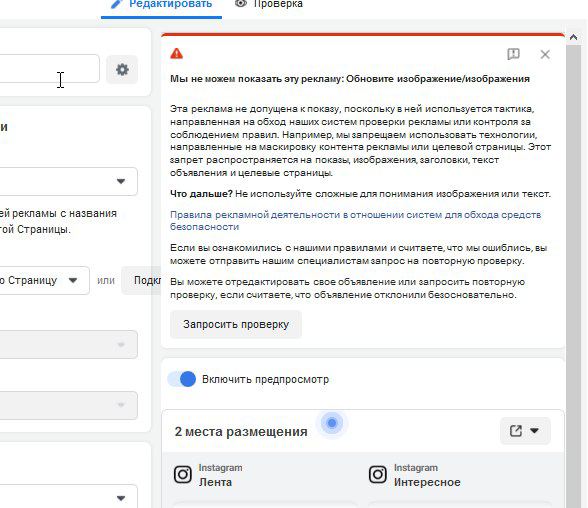Click the 2 места размещения heading
Image resolution: width=588 pixels, height=508 pixels.
[241, 432]
